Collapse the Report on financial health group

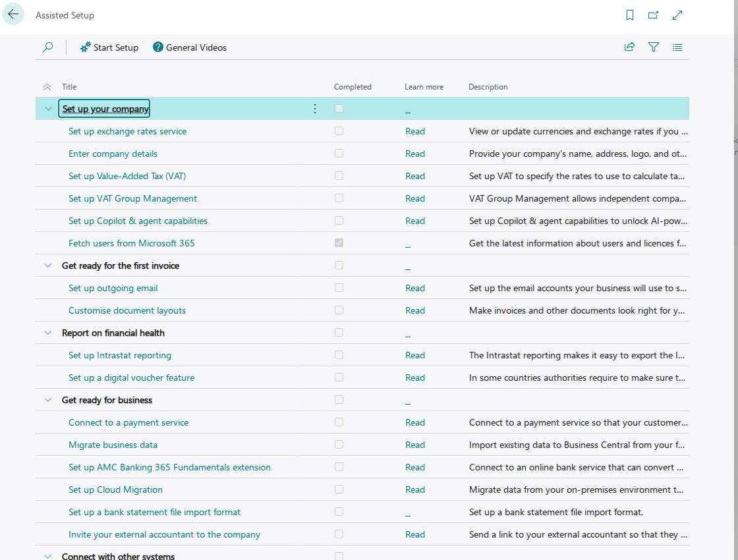pyautogui.click(x=48, y=333)
